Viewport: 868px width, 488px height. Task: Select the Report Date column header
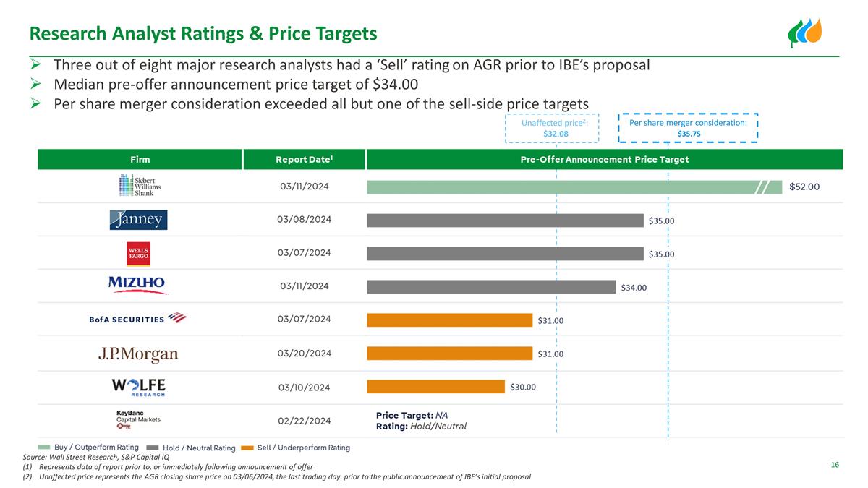tap(305, 159)
